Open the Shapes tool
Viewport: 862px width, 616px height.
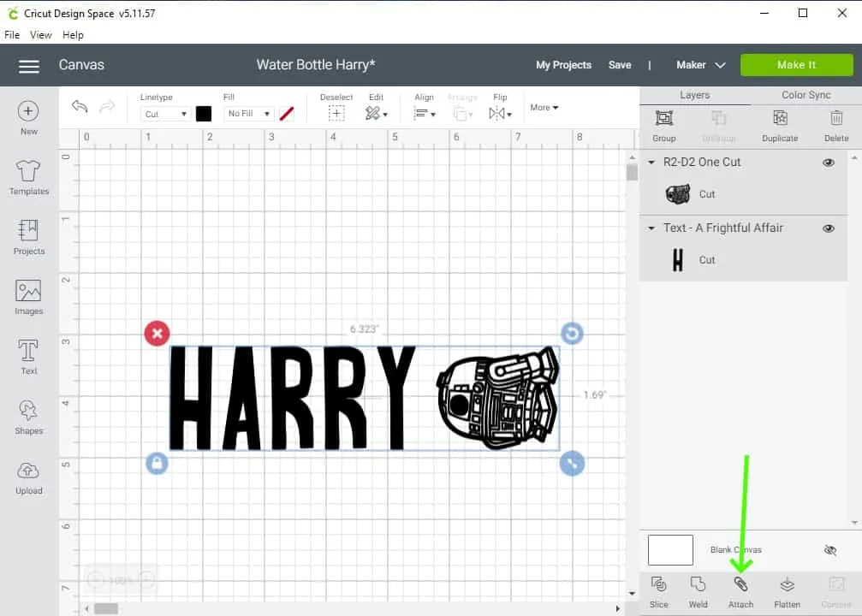(x=28, y=417)
